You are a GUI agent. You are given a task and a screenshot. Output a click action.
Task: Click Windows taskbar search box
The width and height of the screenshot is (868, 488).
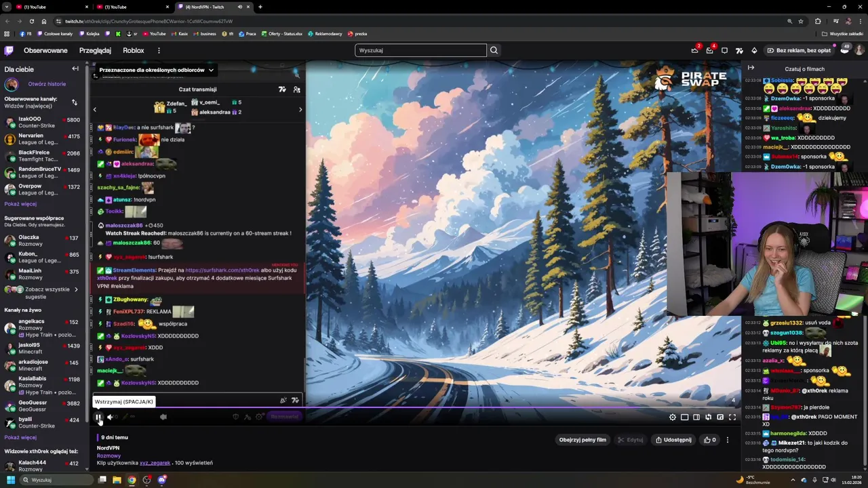(57, 480)
